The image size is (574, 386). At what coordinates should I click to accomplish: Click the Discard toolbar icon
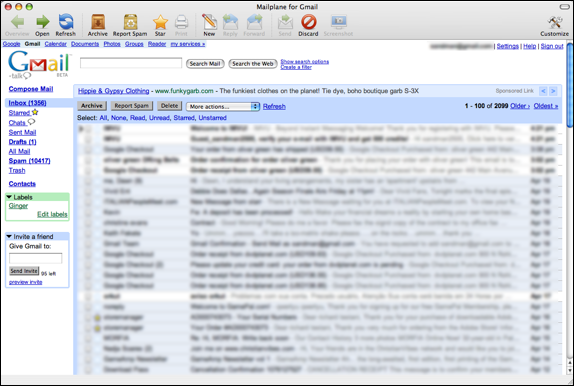(x=309, y=22)
